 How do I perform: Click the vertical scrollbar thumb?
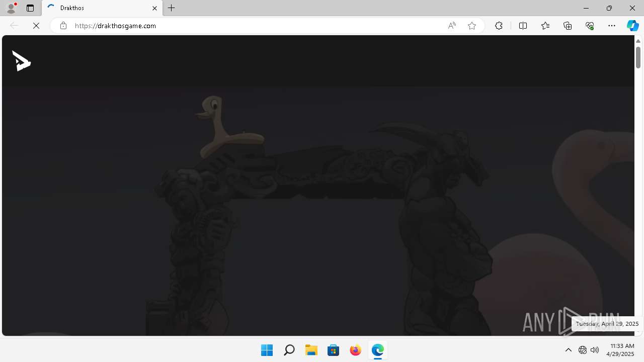pos(638,57)
